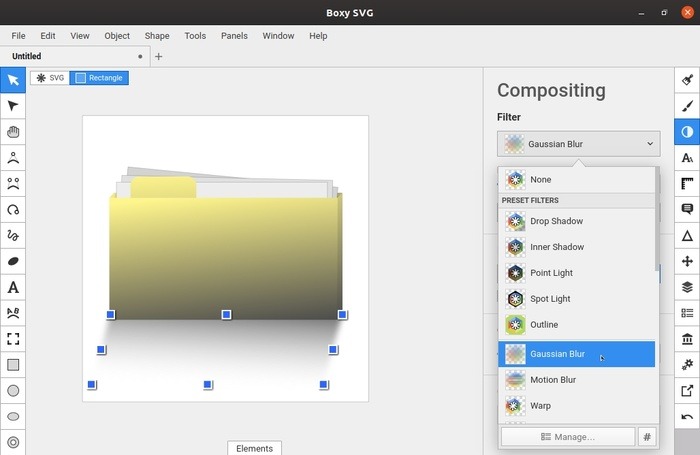
Task: Open the Fill panel paint icon
Action: [x=687, y=80]
